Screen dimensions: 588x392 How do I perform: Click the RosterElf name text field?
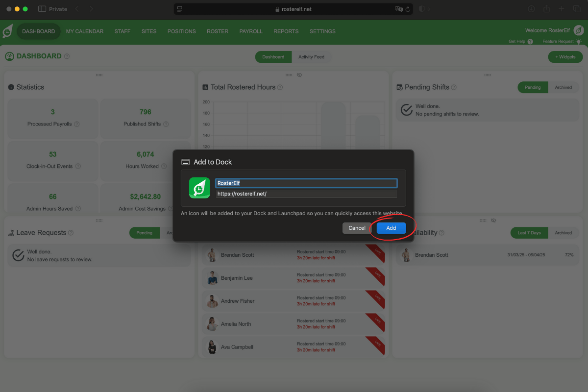tap(306, 183)
